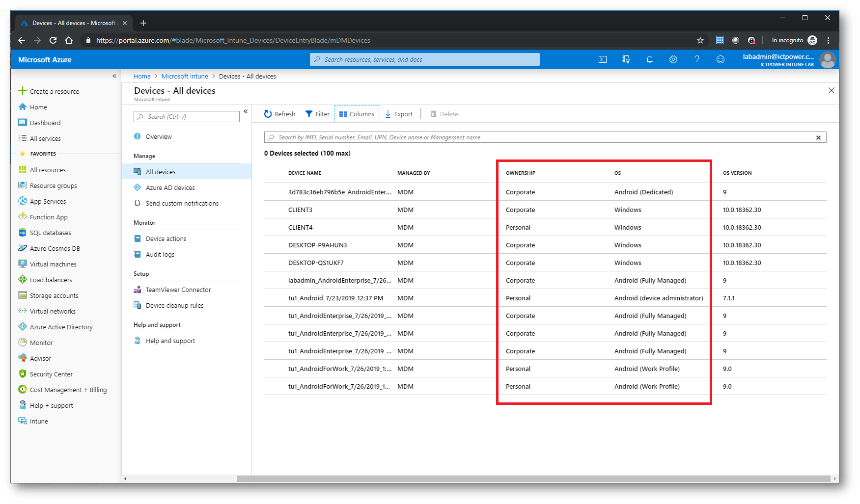Select All devices in the Manage section
This screenshot has height=504, width=860.
point(187,172)
